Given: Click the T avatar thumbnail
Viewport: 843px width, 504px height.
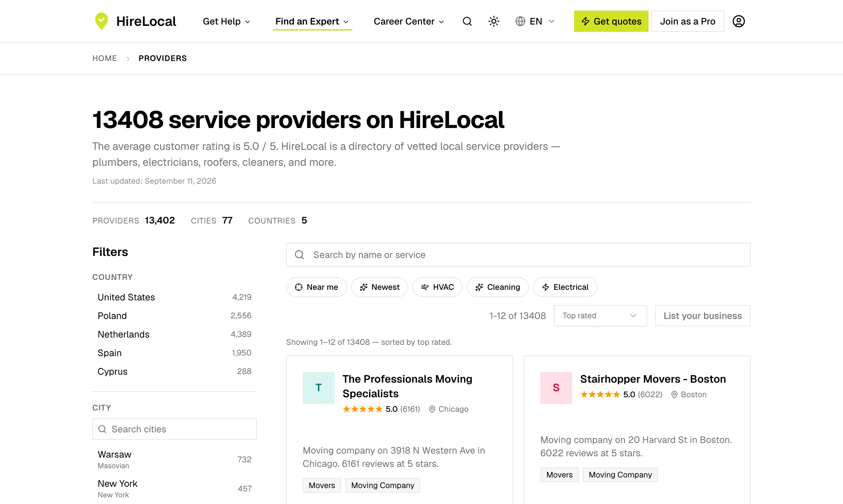Looking at the screenshot, I should [319, 388].
